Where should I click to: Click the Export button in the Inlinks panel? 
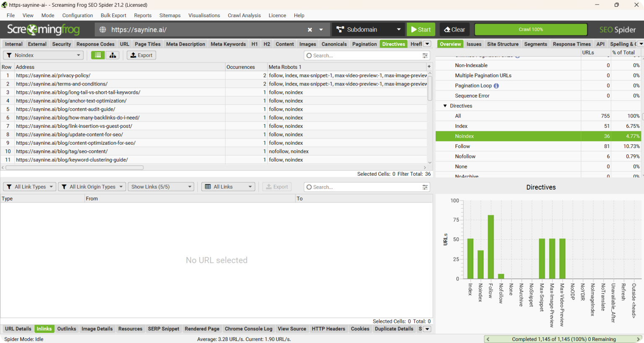point(277,187)
